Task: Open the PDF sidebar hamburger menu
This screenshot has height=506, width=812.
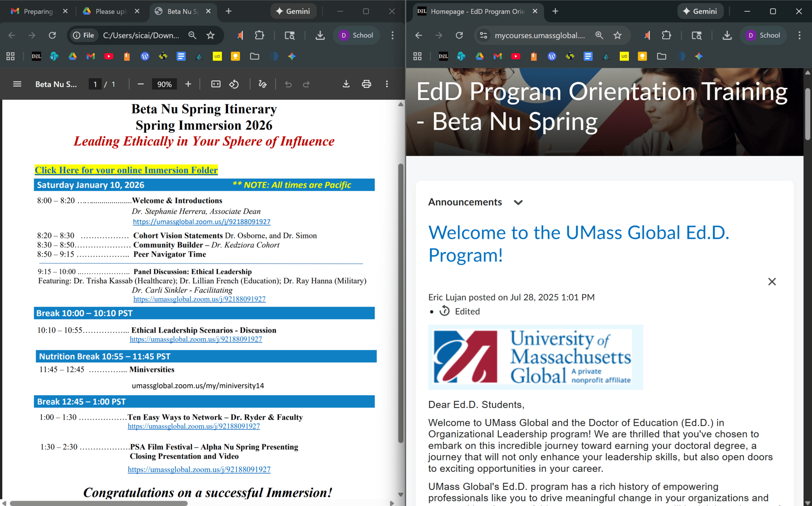Action: click(17, 84)
